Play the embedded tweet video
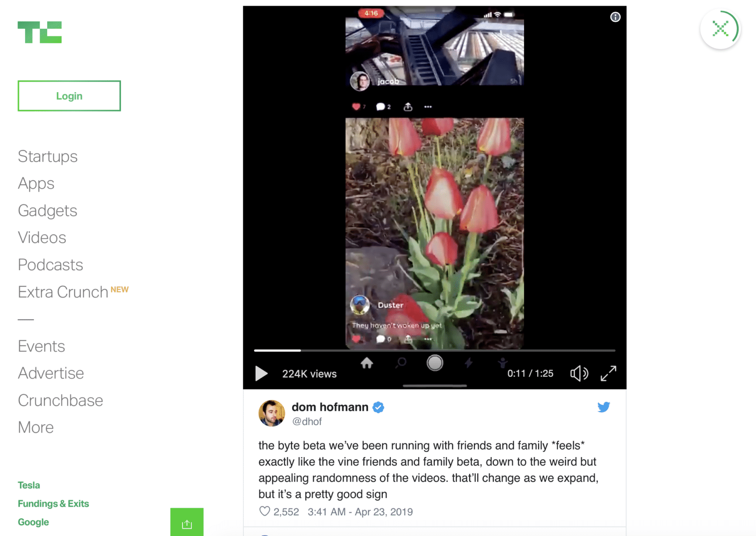The image size is (756, 536). pos(261,374)
